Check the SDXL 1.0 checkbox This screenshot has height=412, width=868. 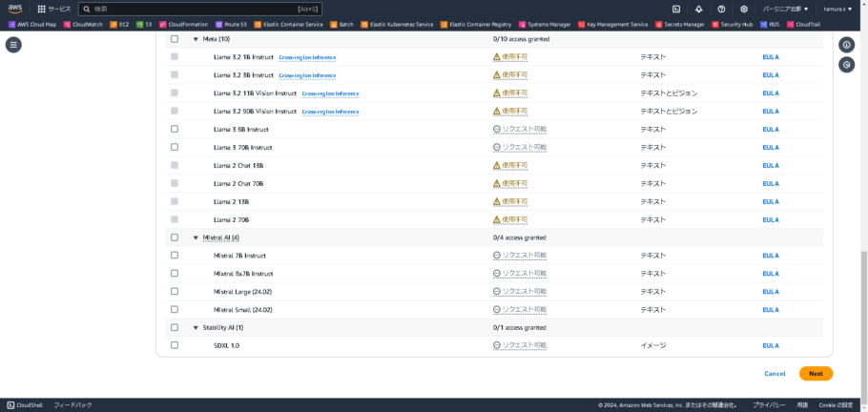click(x=175, y=345)
